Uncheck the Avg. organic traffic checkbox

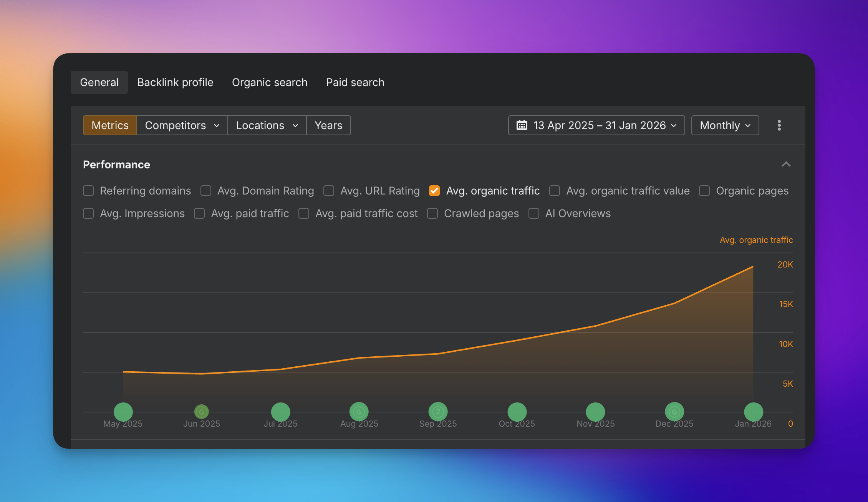click(x=434, y=191)
